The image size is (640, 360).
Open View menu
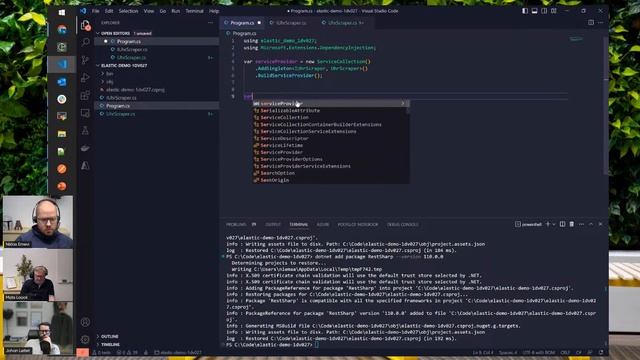point(149,11)
